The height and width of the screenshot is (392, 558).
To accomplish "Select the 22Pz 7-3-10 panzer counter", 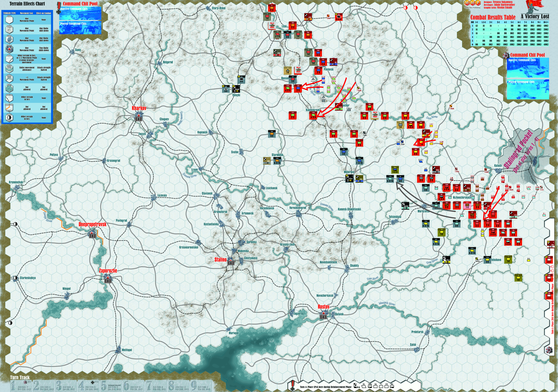I will coord(359,161).
